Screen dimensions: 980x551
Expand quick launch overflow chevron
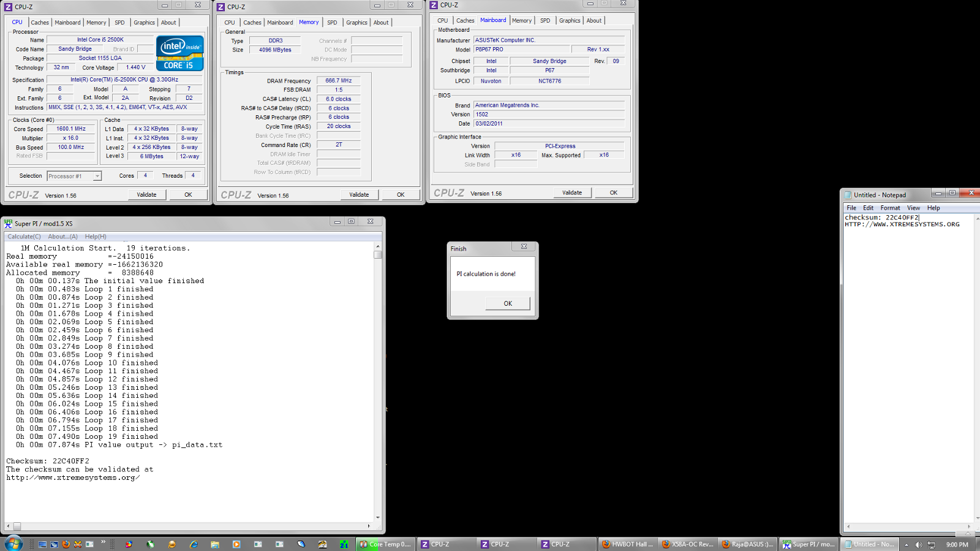103,542
